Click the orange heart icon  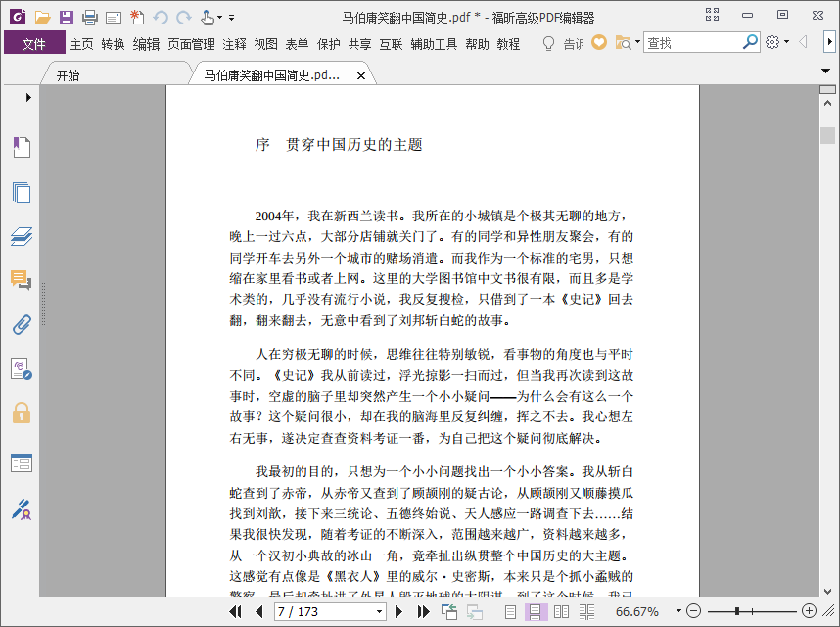(x=599, y=42)
